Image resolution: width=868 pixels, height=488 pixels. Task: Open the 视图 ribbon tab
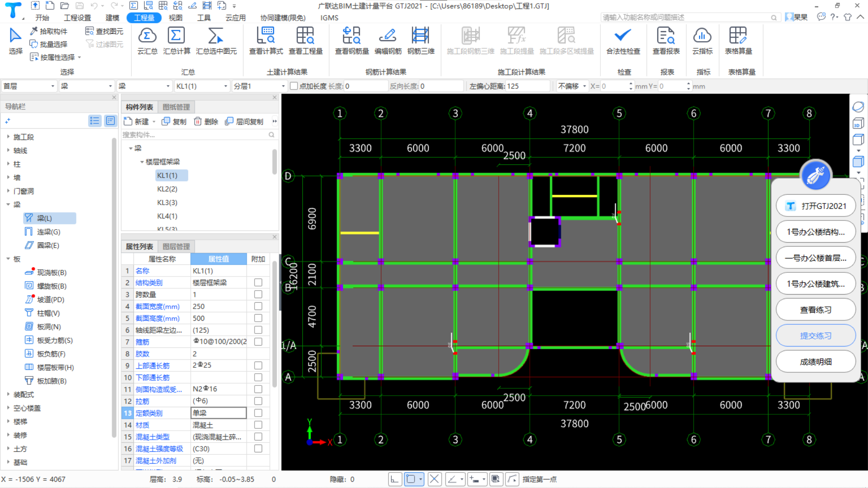[175, 18]
